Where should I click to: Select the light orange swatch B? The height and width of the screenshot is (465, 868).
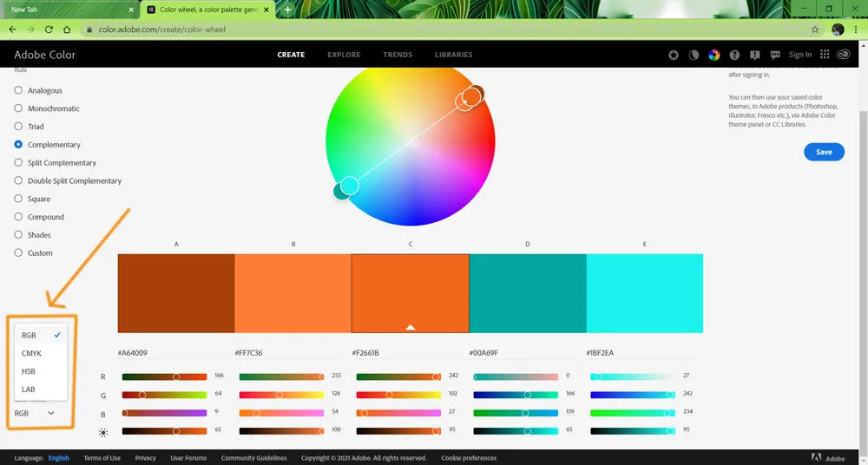293,293
